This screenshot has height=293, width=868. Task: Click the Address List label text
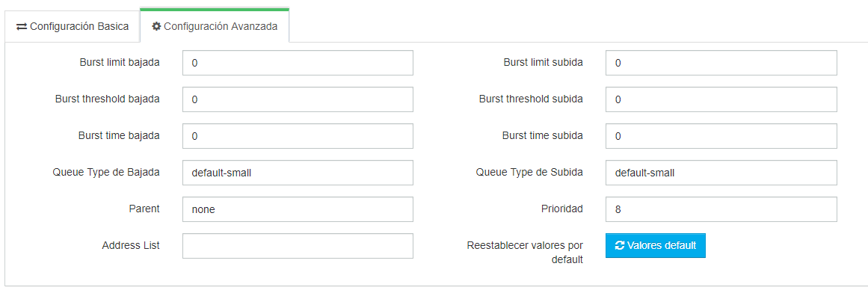131,245
